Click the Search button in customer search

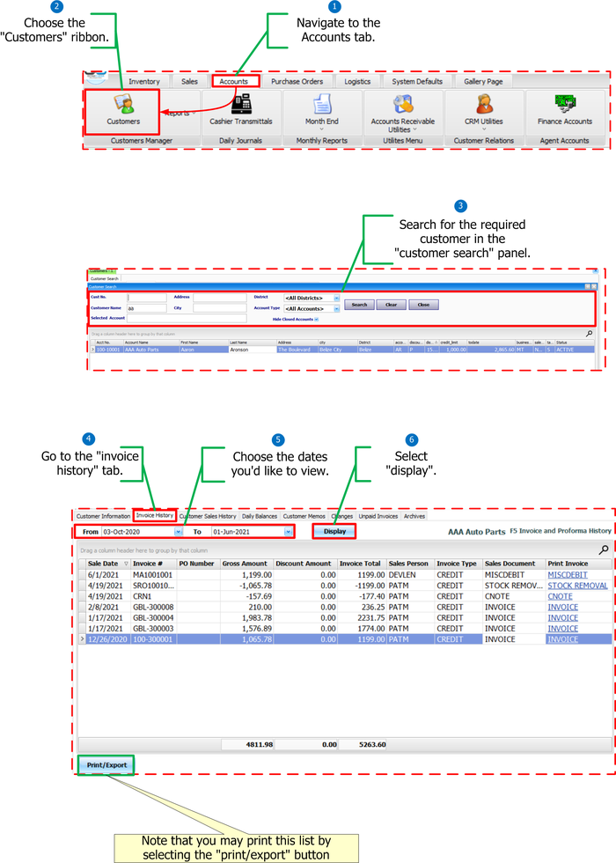[x=359, y=305]
